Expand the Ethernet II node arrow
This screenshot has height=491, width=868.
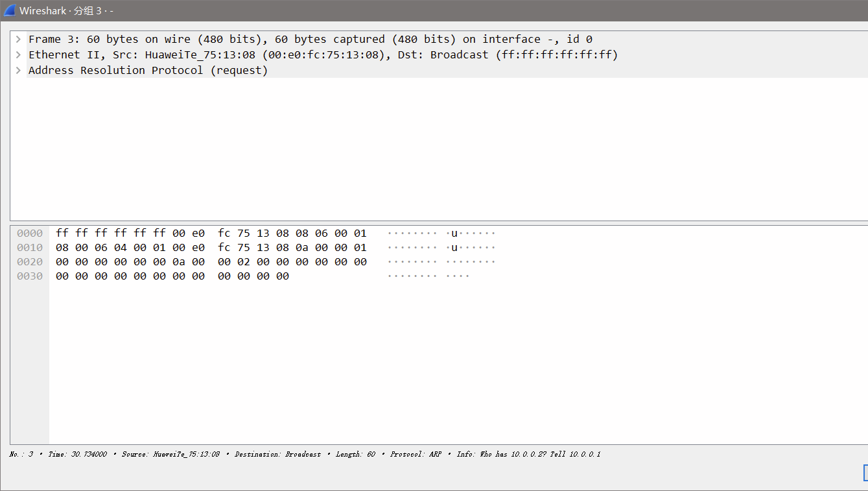pos(18,54)
